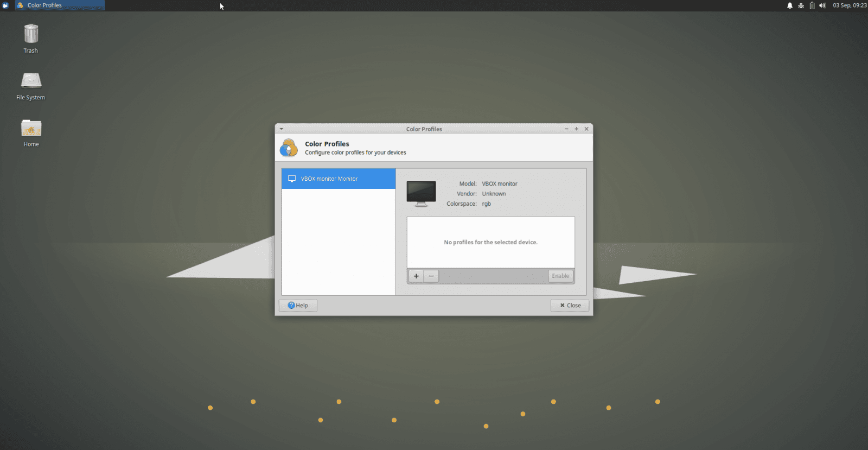868x450 pixels.
Task: Open the applications menu in top panel
Action: tap(6, 5)
